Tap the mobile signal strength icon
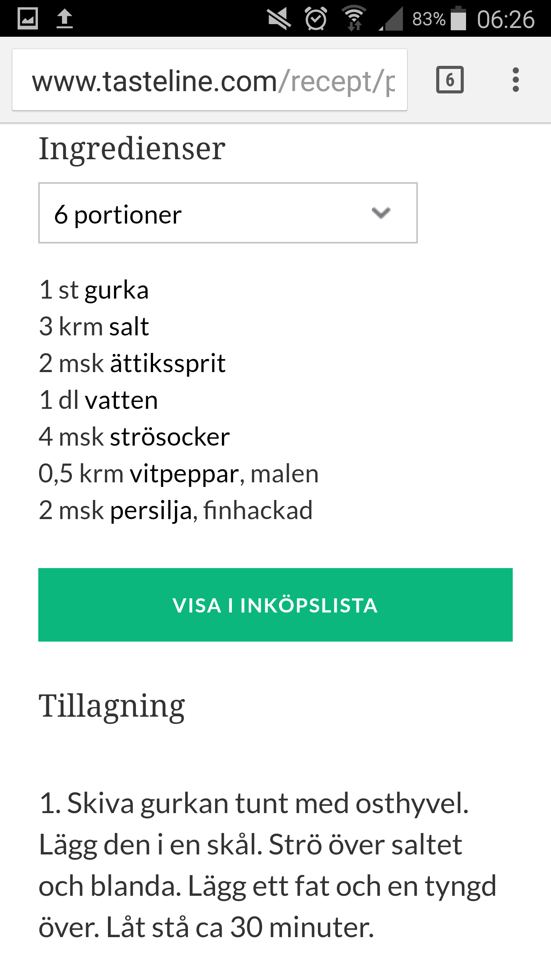The image size is (551, 980). (x=391, y=18)
